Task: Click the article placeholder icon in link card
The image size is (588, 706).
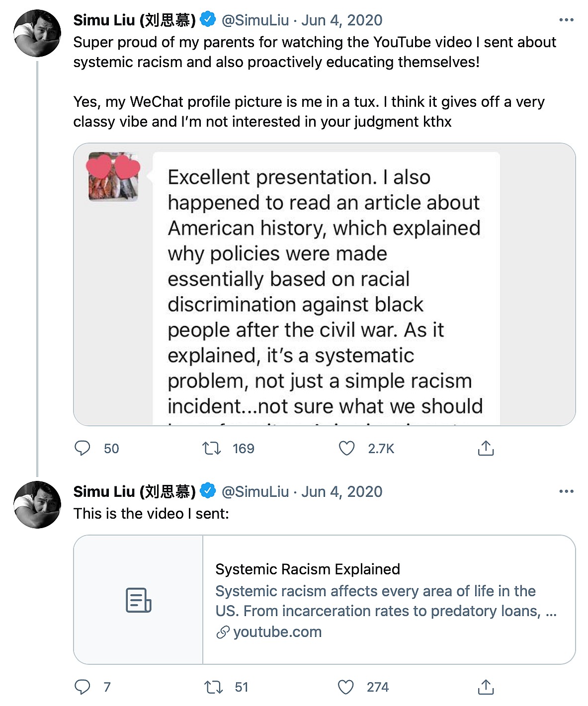Action: tap(138, 600)
